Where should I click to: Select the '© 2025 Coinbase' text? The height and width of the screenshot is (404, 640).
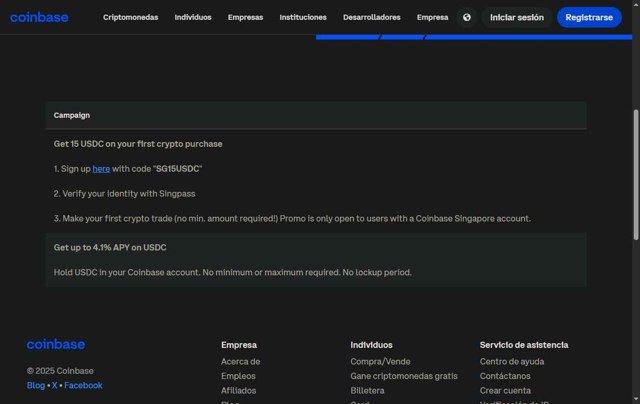click(60, 371)
